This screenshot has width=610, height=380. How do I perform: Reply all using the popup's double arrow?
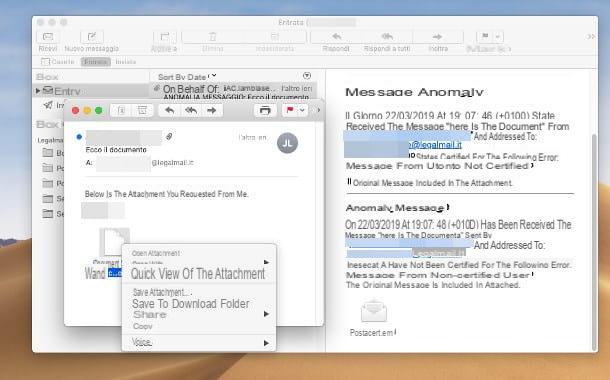click(191, 110)
